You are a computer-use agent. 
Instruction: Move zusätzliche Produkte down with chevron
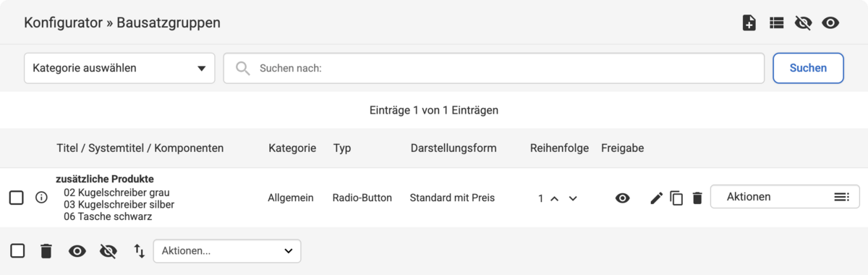click(573, 198)
